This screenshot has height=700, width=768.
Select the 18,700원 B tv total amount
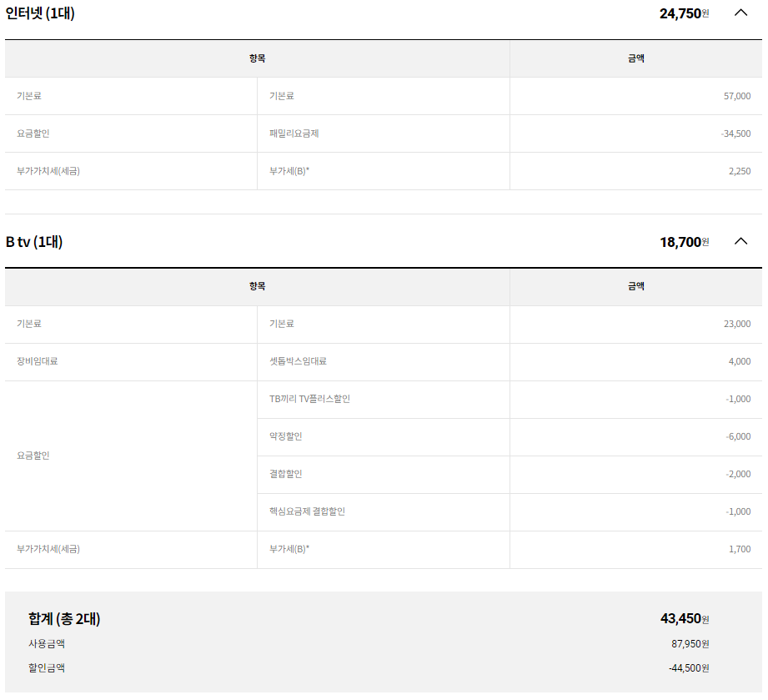684,242
